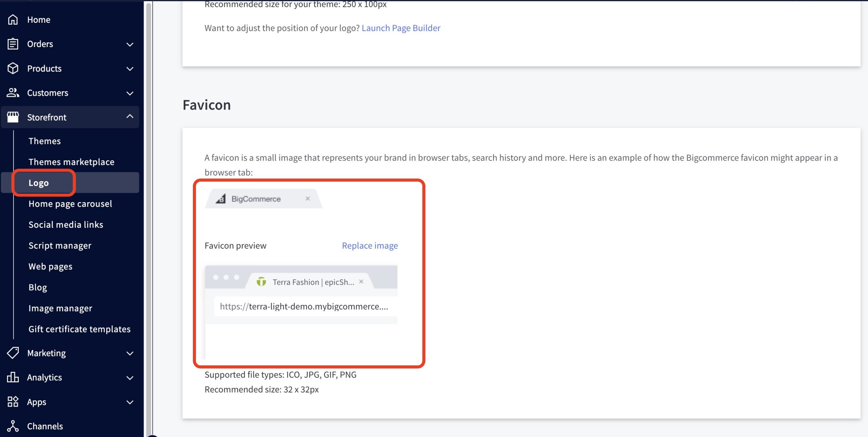
Task: Click the Home house icon
Action: [13, 20]
